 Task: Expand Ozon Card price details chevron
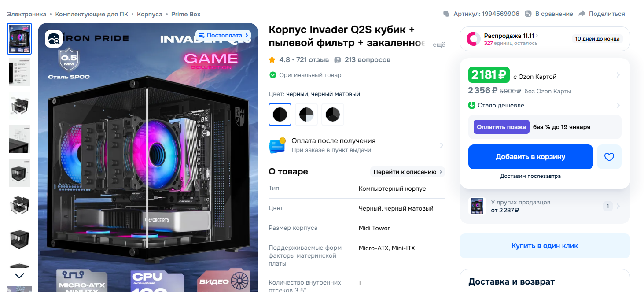pyautogui.click(x=618, y=75)
